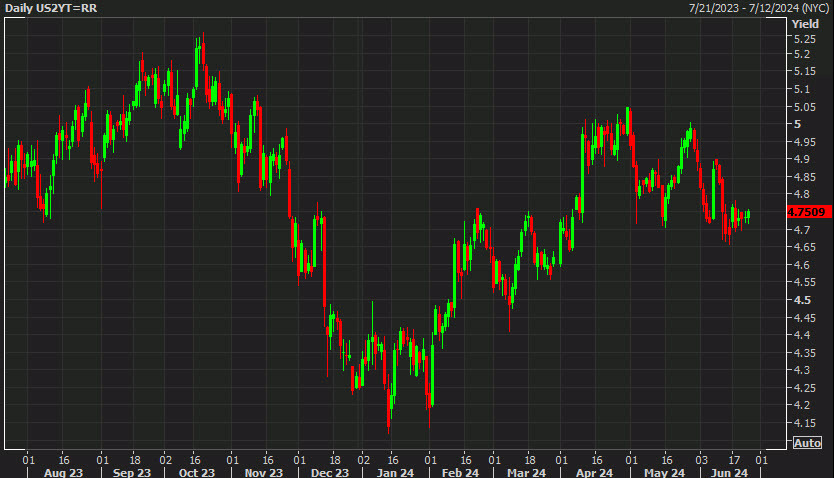The height and width of the screenshot is (478, 834).
Task: Click the Aug 23 month label
Action: (x=63, y=472)
